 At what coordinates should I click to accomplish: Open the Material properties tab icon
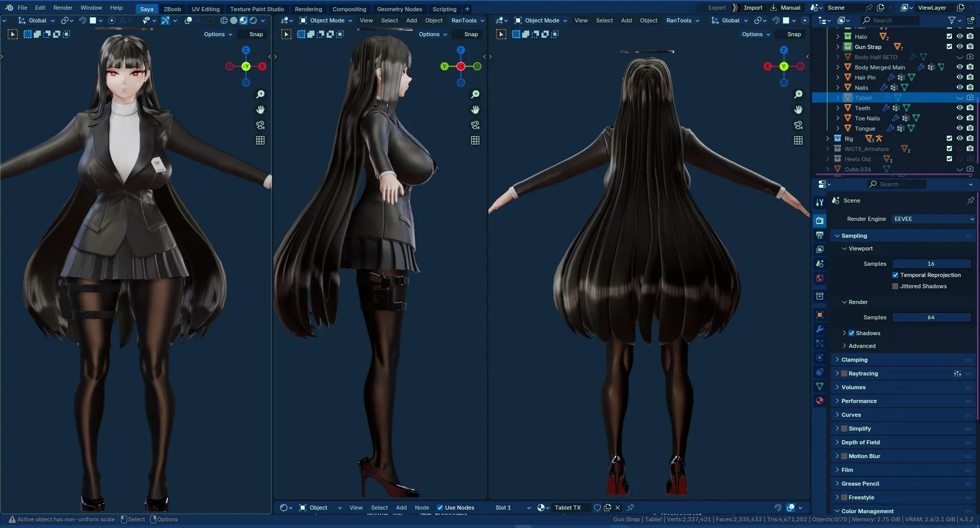[x=820, y=401]
